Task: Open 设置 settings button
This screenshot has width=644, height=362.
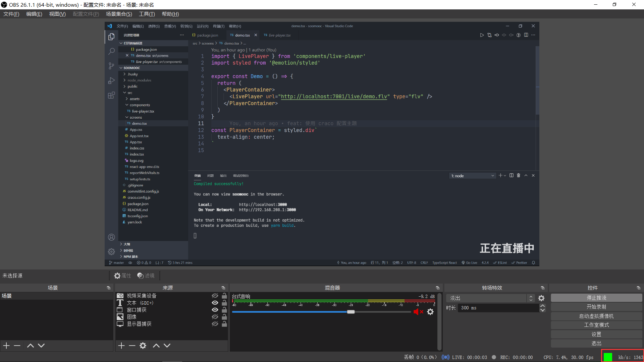Action: (x=596, y=334)
